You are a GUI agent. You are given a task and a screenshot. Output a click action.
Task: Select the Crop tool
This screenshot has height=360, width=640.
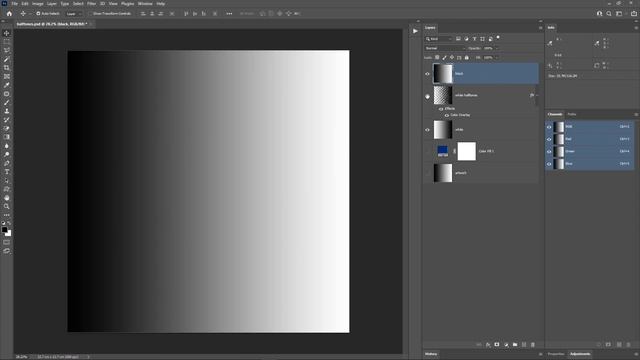click(7, 68)
